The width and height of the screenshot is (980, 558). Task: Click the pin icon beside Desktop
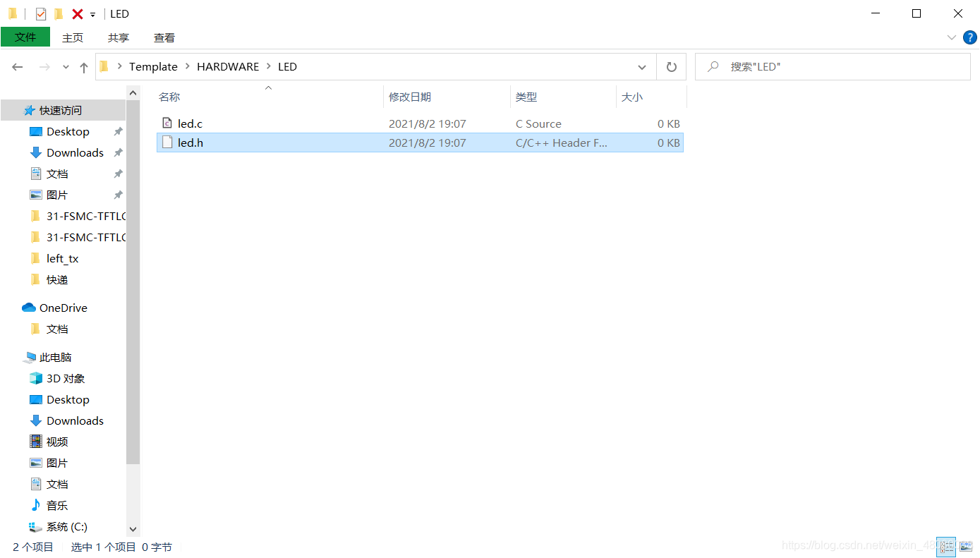click(118, 132)
